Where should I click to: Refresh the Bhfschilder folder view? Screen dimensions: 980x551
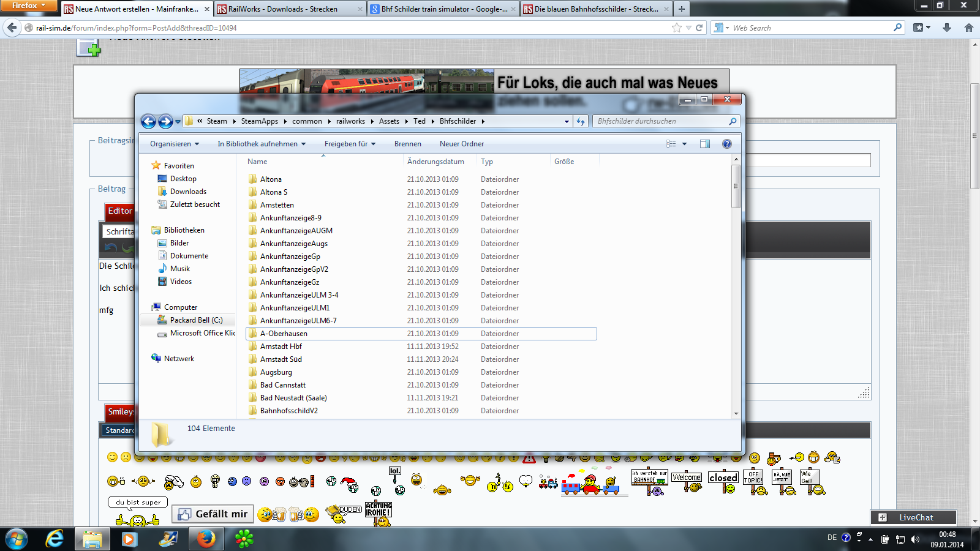pos(581,121)
